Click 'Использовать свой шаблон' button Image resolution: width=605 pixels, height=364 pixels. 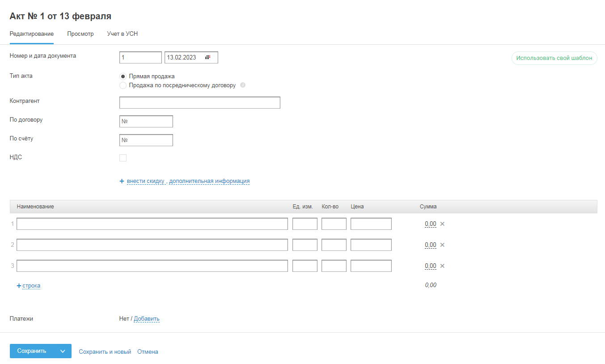click(x=554, y=58)
